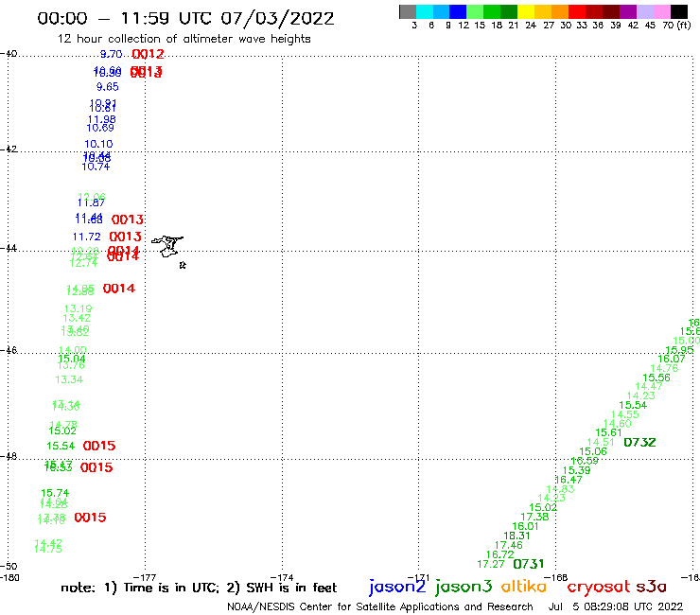
Task: Click the dark green 0732 time stamp
Action: 639,443
